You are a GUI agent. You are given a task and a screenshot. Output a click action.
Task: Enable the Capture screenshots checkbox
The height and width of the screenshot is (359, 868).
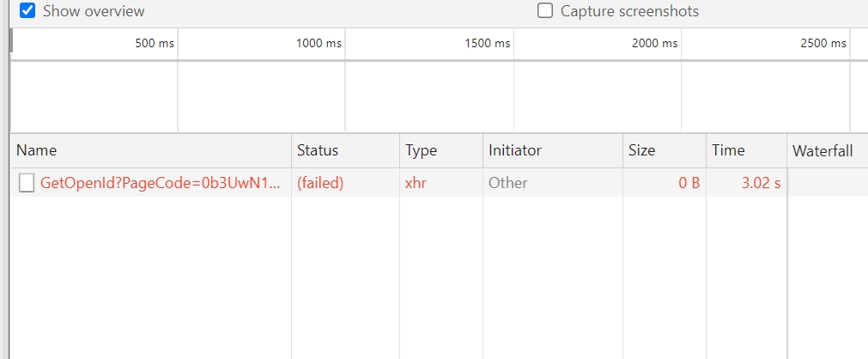[x=545, y=11]
